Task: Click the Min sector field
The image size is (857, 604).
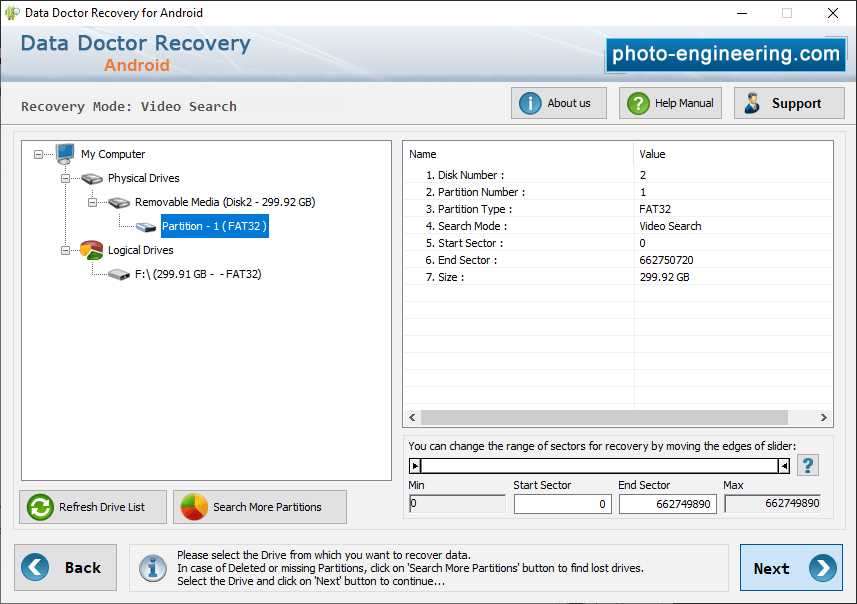Action: coord(457,503)
